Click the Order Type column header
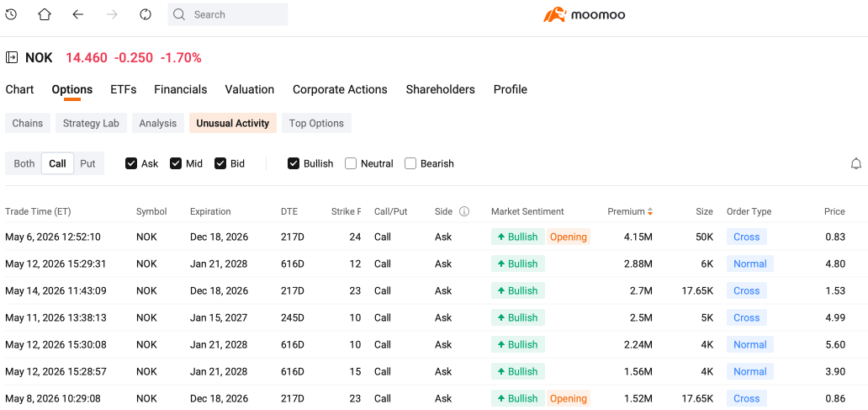868x410 pixels. click(x=749, y=211)
